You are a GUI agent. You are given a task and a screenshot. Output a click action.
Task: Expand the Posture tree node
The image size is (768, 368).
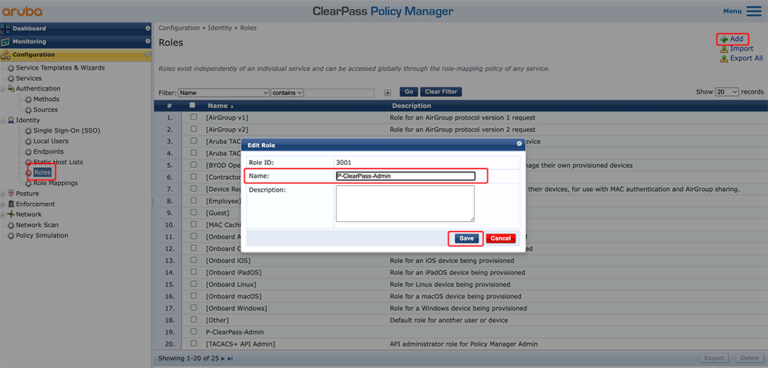tap(3, 194)
